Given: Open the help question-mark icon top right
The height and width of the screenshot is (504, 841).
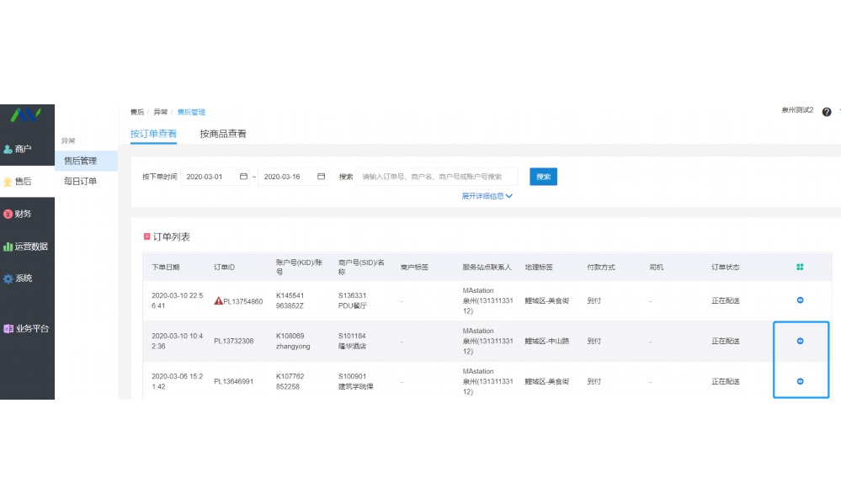Looking at the screenshot, I should tap(828, 111).
